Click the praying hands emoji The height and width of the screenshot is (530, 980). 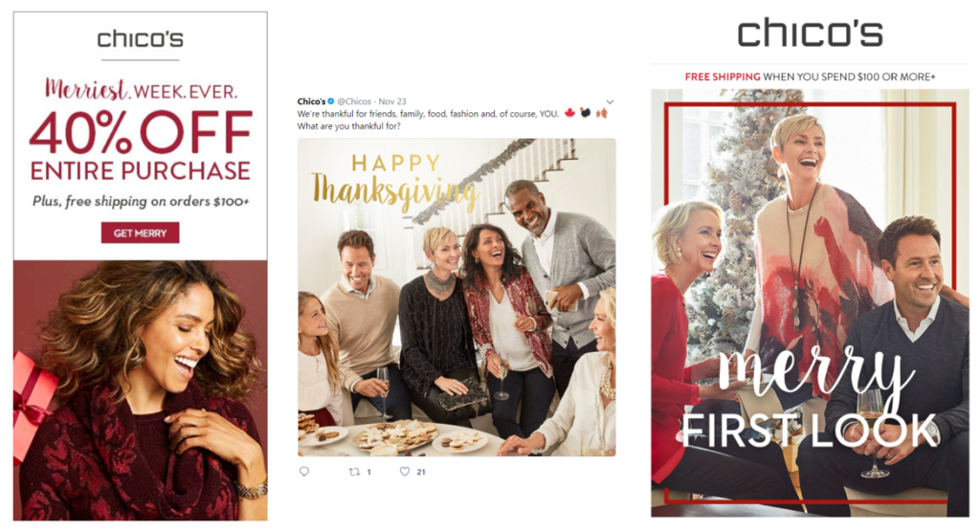tap(601, 113)
